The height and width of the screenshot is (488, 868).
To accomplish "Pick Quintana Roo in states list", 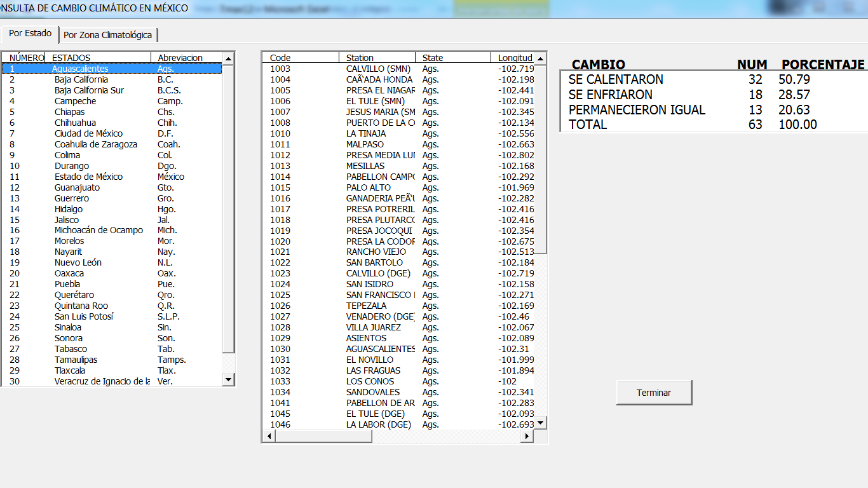I will (x=81, y=306).
